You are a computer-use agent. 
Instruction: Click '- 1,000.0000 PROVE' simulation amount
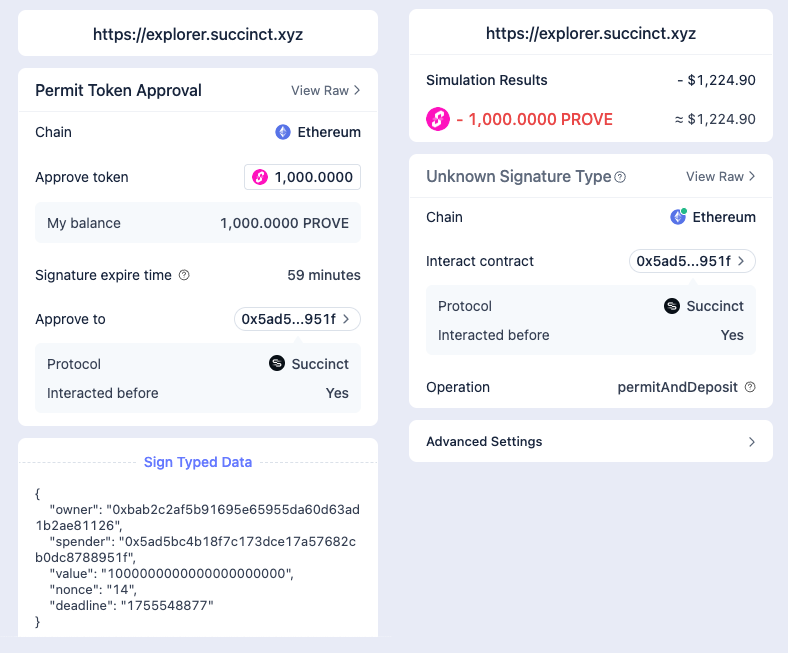point(535,119)
